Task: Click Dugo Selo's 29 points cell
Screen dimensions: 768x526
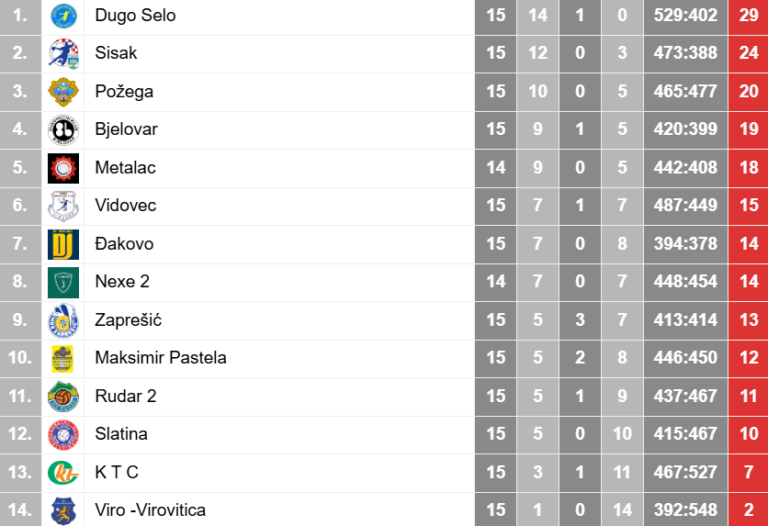Action: tap(748, 15)
